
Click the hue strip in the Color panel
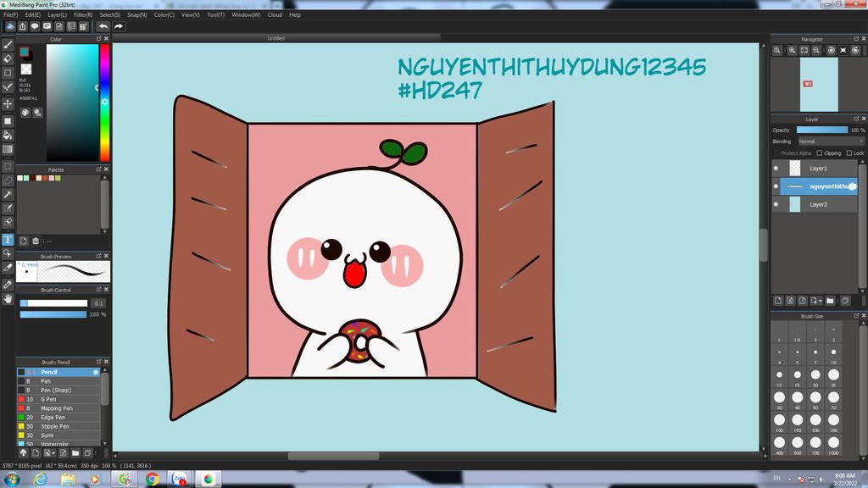tap(104, 103)
